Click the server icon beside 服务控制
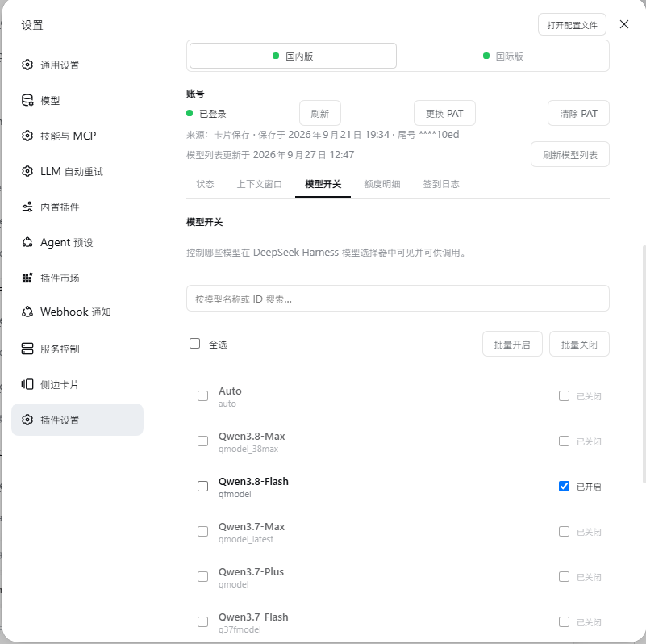 pos(27,349)
